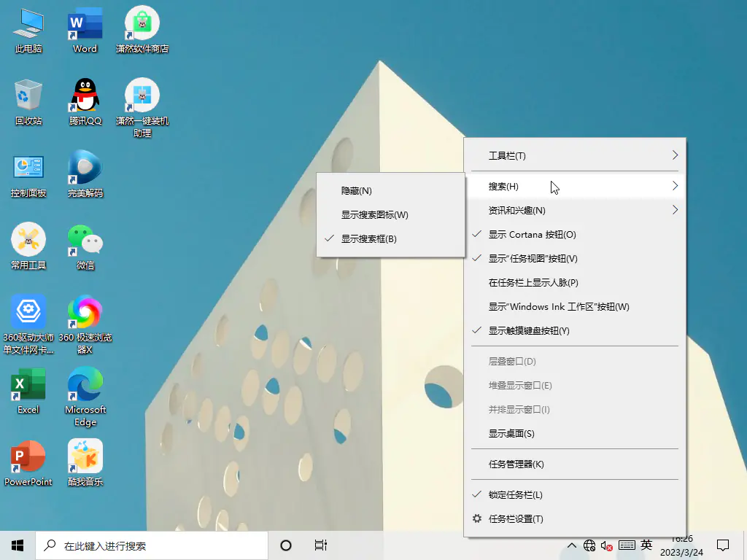
Task: Select 隐藏 in the search submenu
Action: tap(357, 191)
